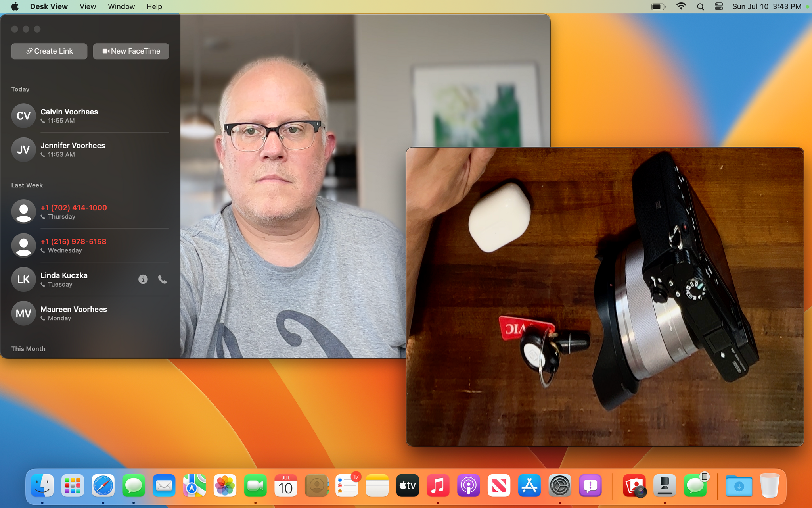Click info icon next to Linda Kuczka
The image size is (812, 508).
(143, 279)
